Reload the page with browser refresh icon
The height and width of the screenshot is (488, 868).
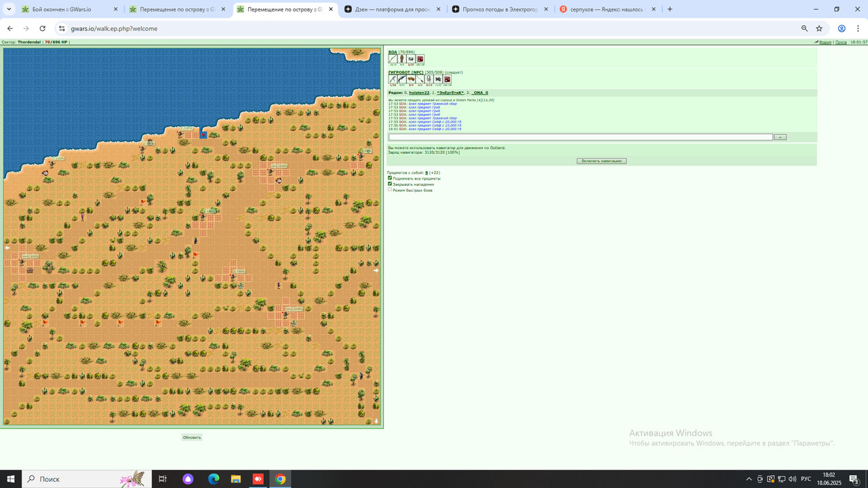[x=42, y=28]
